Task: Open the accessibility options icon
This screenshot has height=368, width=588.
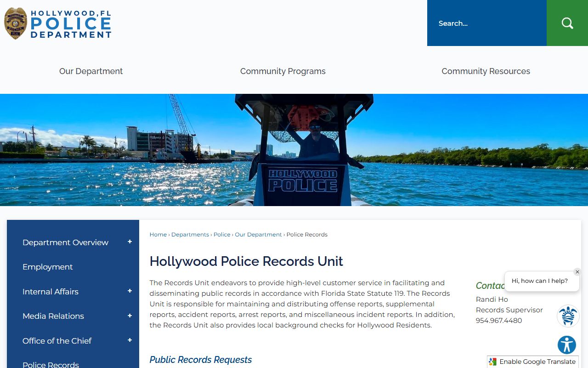Action: coord(567,345)
